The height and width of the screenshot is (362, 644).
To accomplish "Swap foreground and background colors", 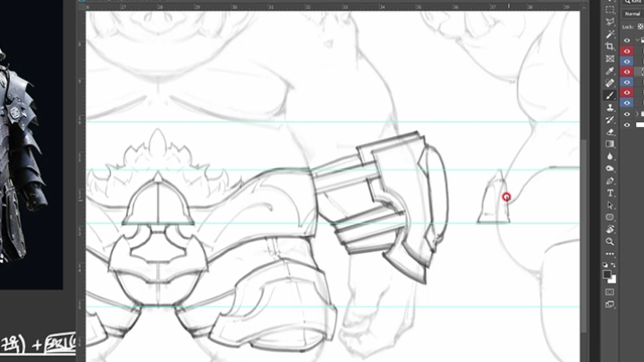I will pos(614,265).
